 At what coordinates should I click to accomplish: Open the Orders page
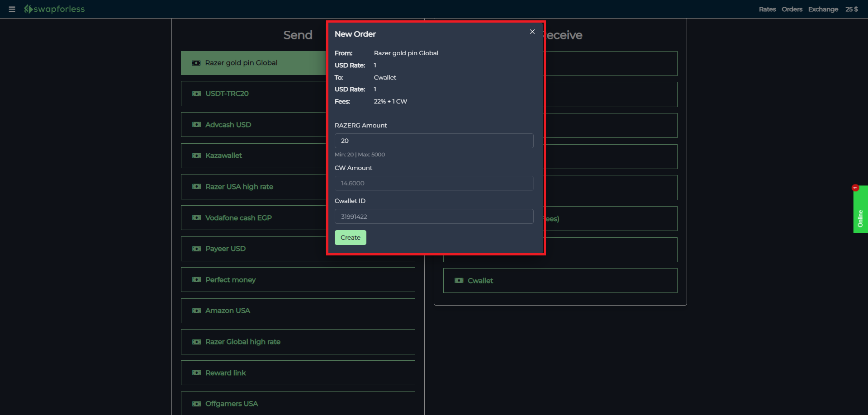tap(792, 9)
